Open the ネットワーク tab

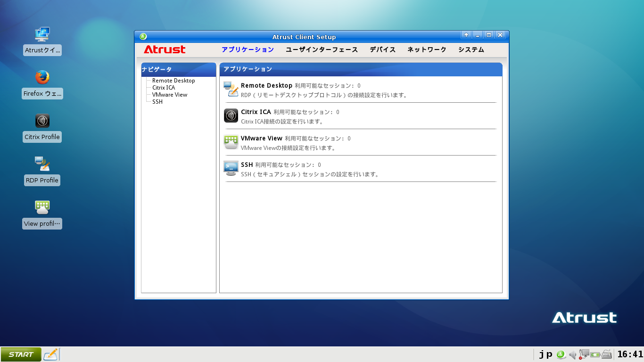coord(427,49)
